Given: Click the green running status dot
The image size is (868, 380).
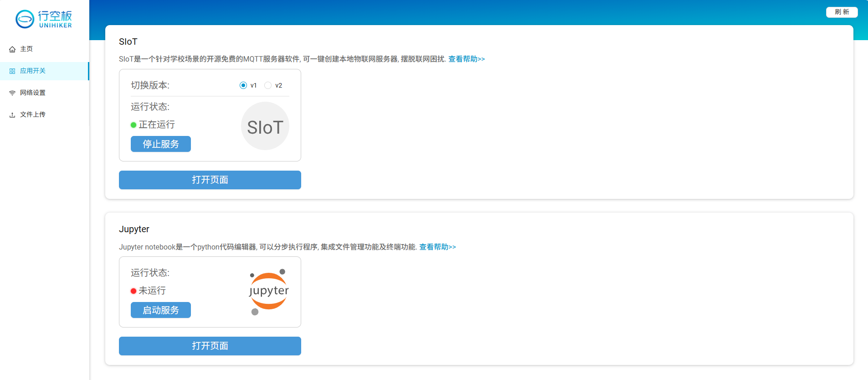Looking at the screenshot, I should coord(134,125).
